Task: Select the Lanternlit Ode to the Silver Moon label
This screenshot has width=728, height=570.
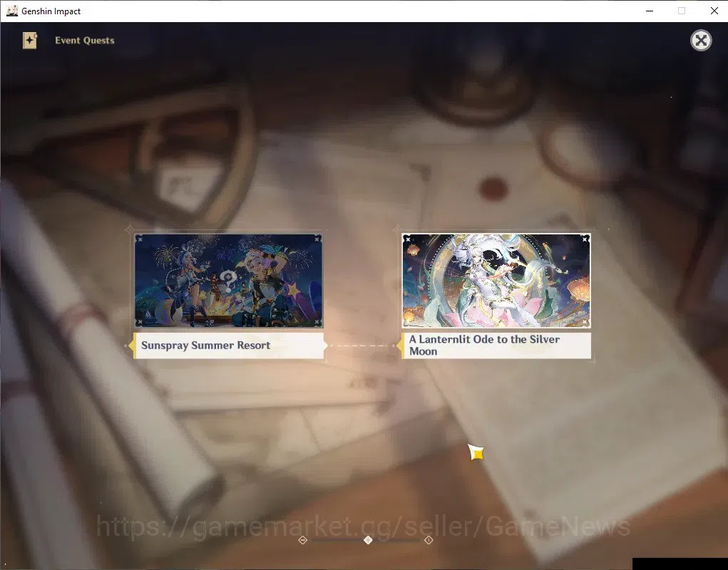Action: [496, 346]
